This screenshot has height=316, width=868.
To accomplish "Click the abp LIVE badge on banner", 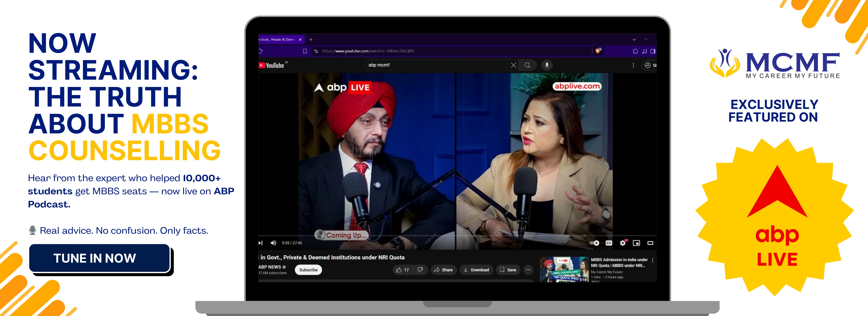I will click(775, 217).
